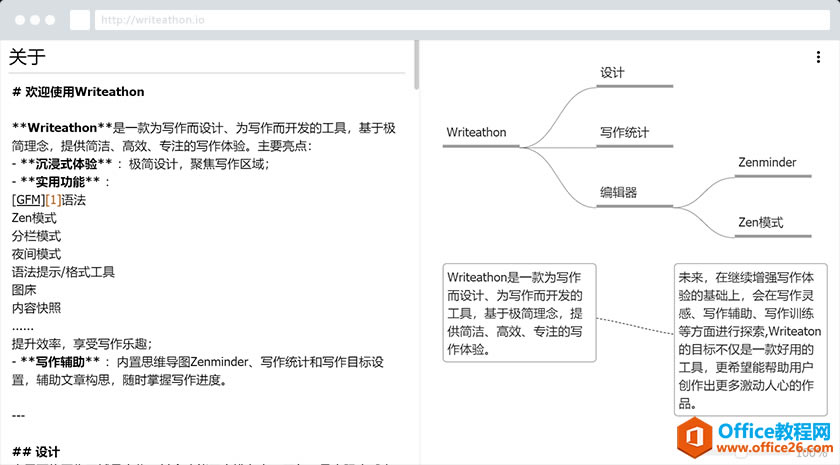Click the note box starting '未来，在继续增强'
Viewport: 840px width, 465px height.
[x=750, y=340]
